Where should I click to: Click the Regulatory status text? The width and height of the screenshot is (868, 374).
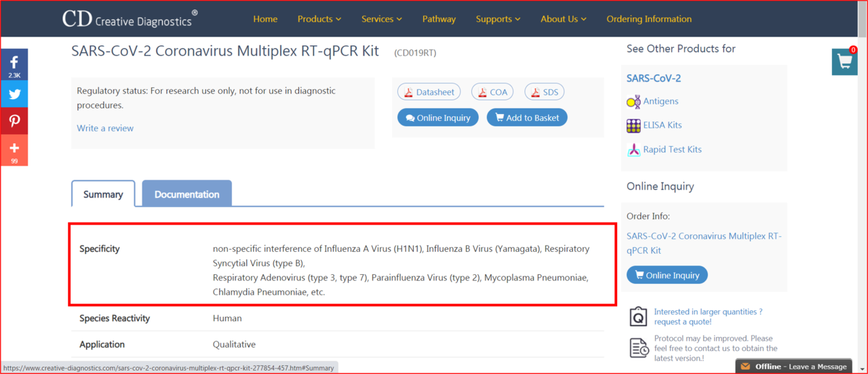point(206,98)
